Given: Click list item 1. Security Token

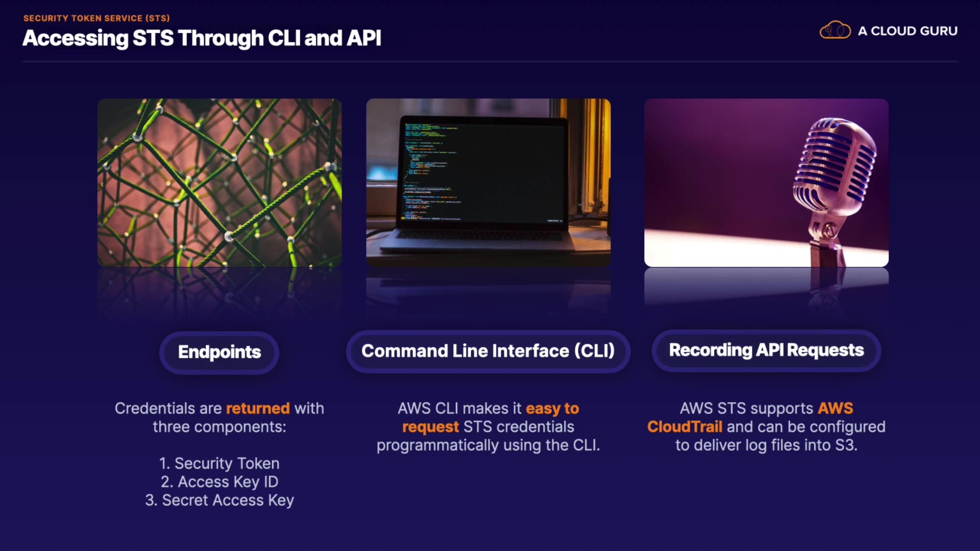Looking at the screenshot, I should tap(219, 464).
